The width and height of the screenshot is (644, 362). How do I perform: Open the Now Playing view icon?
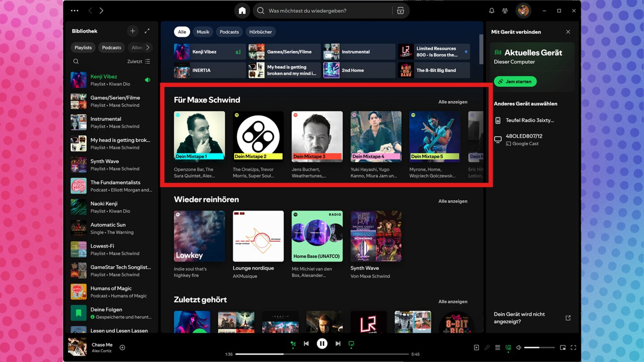tap(476, 348)
